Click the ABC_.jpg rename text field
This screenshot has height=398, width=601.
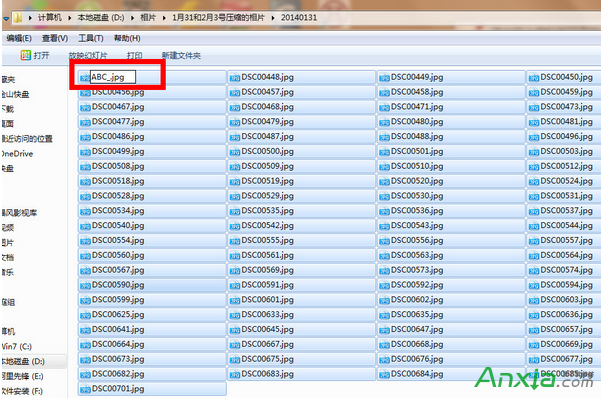113,77
